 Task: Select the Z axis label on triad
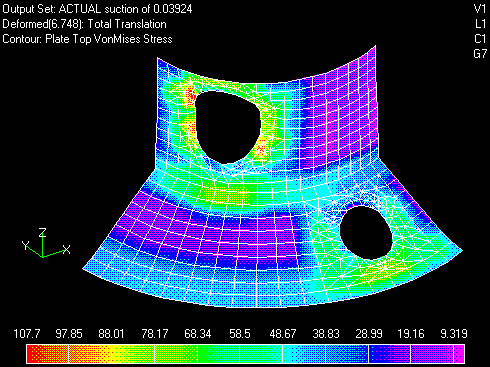tap(42, 232)
